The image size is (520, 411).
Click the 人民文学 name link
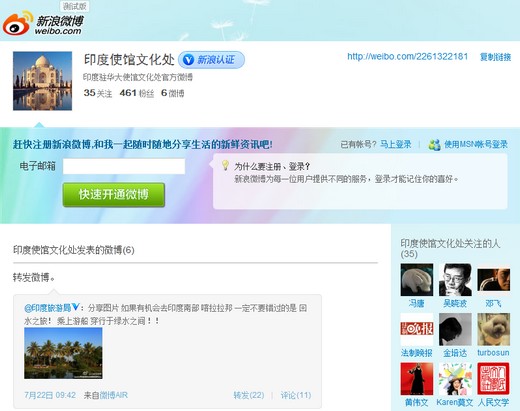(x=493, y=402)
